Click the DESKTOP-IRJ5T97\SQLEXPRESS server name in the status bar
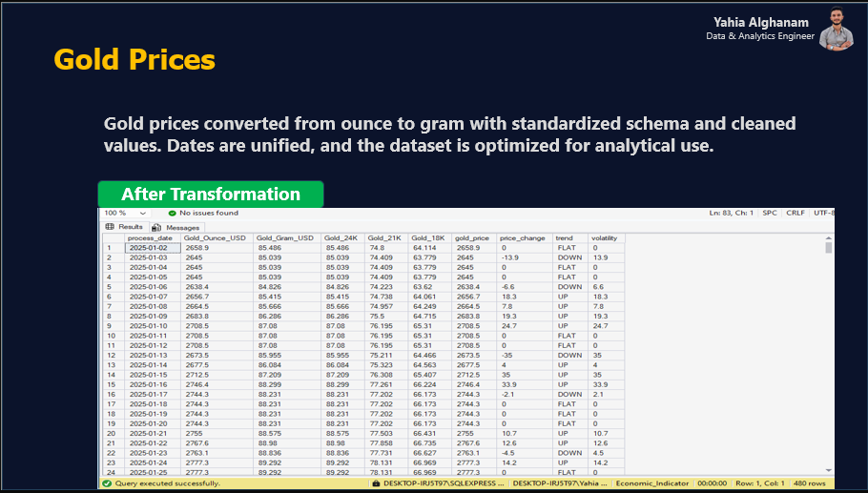This screenshot has height=493, width=868. click(444, 483)
